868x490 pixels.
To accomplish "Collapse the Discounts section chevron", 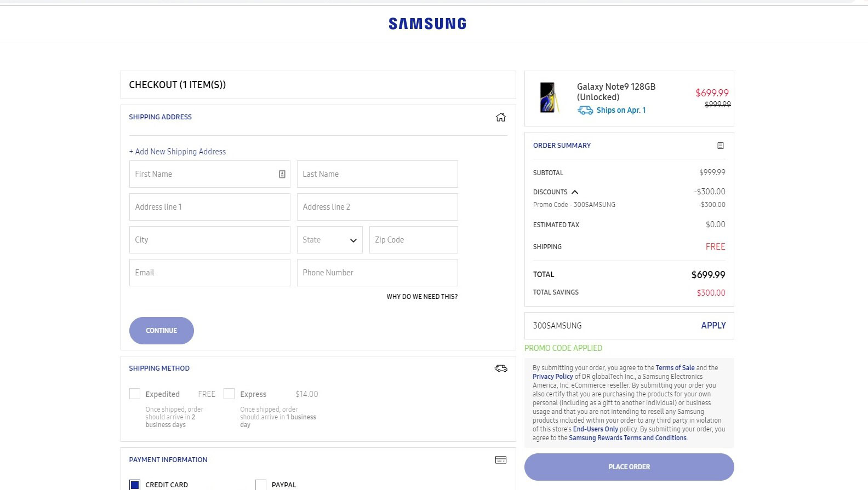I will (x=575, y=192).
